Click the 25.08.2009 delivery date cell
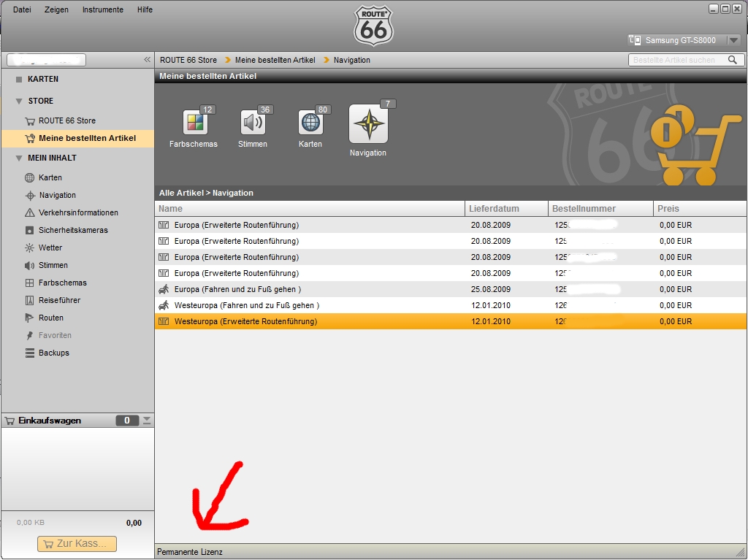This screenshot has height=560, width=748. coord(491,289)
